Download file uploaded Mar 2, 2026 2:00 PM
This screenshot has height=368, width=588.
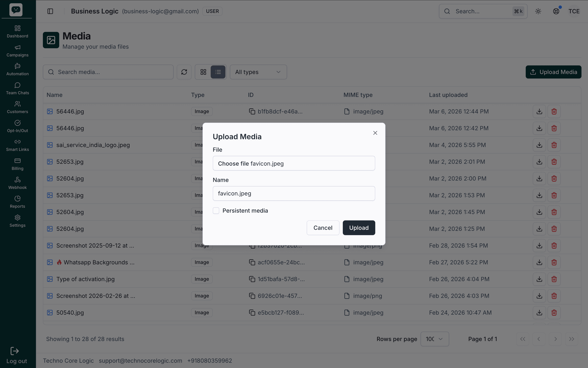[539, 179]
